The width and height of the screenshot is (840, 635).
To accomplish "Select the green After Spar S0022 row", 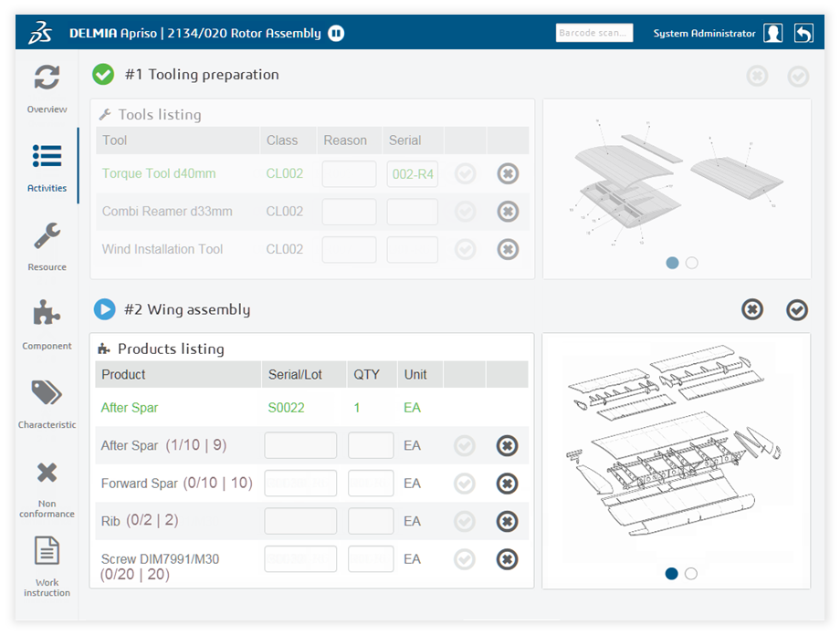I will point(311,408).
